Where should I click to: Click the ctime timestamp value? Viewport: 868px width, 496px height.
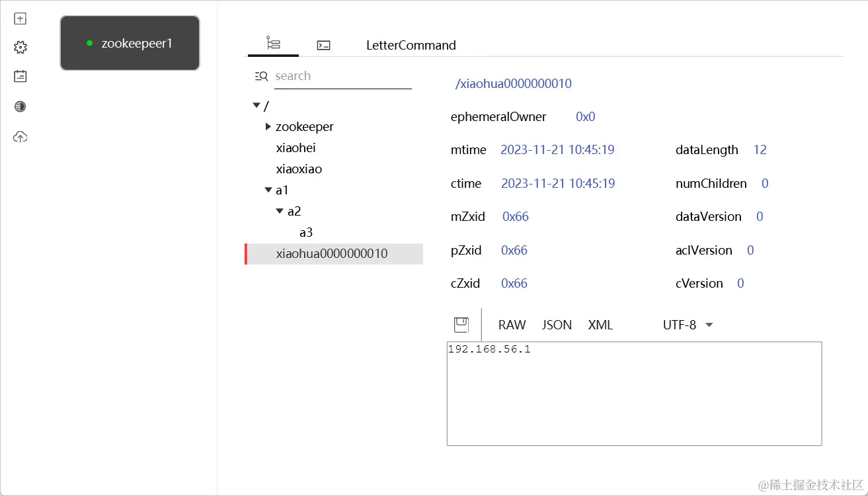[x=558, y=184]
